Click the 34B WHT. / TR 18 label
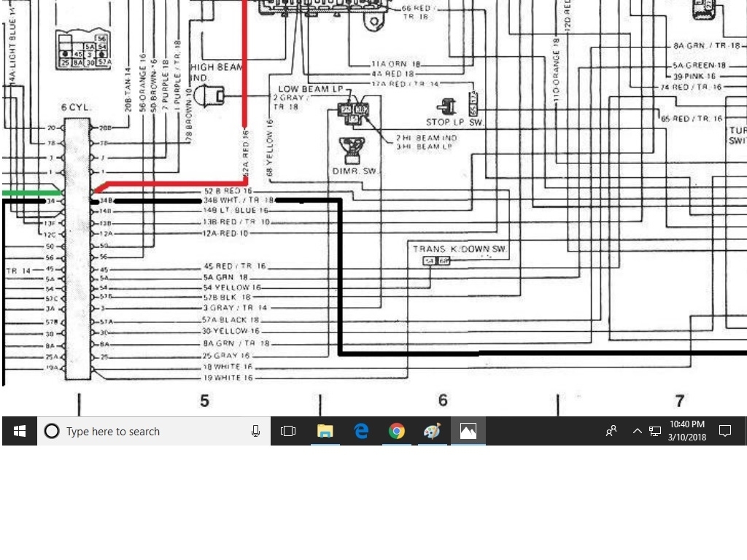 pos(239,201)
